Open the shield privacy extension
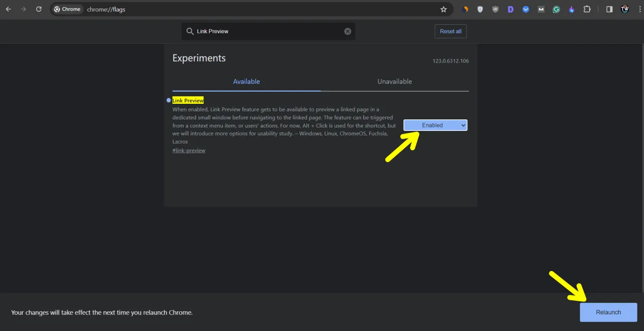This screenshot has height=331, width=644. tap(480, 9)
